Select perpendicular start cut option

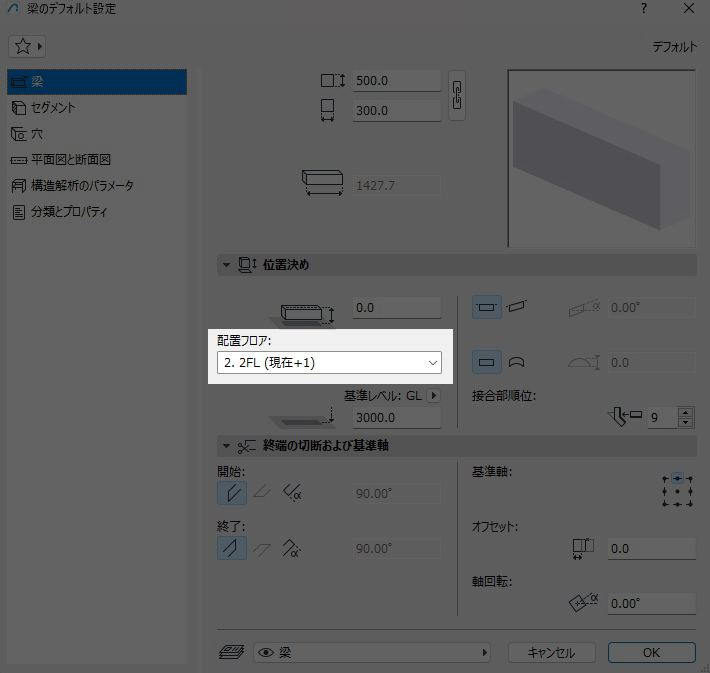[x=232, y=493]
